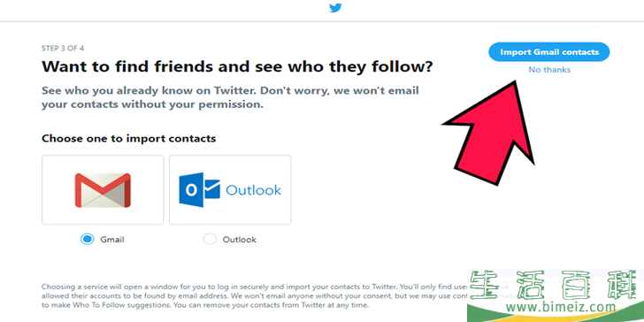The width and height of the screenshot is (644, 322).
Task: Click Import Gmail contacts button
Action: coord(549,52)
